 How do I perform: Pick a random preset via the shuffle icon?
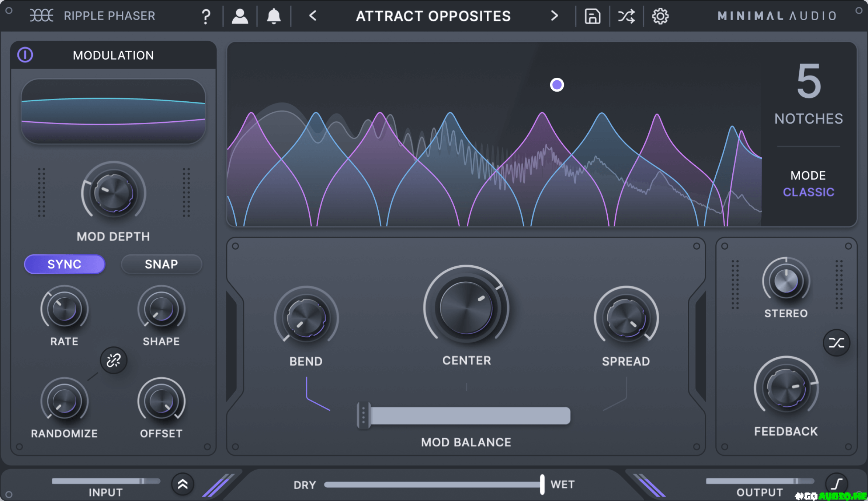coord(626,16)
